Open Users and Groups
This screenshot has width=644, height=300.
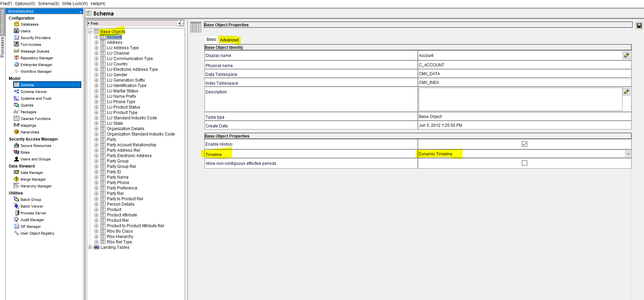coord(35,159)
